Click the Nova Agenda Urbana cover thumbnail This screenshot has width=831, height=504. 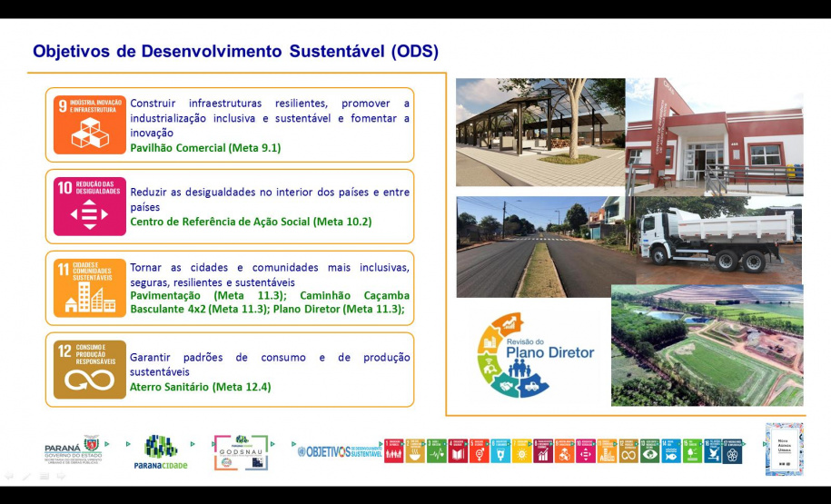(783, 449)
